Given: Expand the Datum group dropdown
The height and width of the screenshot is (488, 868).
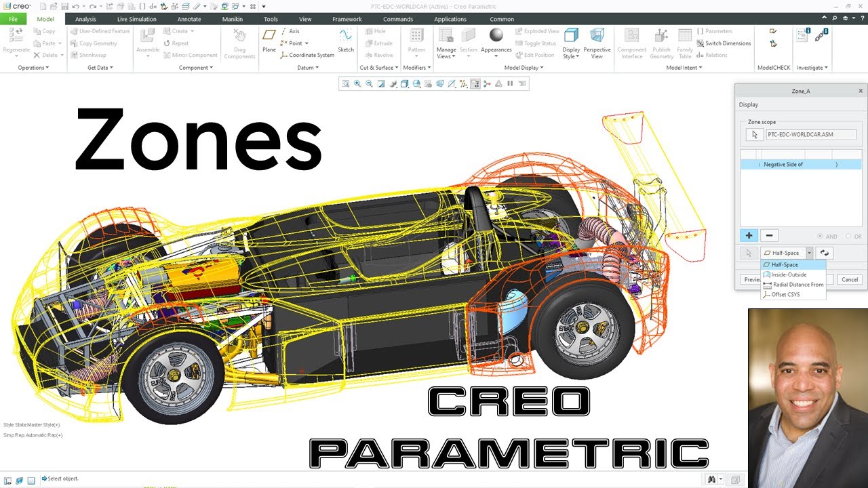Looking at the screenshot, I should coord(308,68).
